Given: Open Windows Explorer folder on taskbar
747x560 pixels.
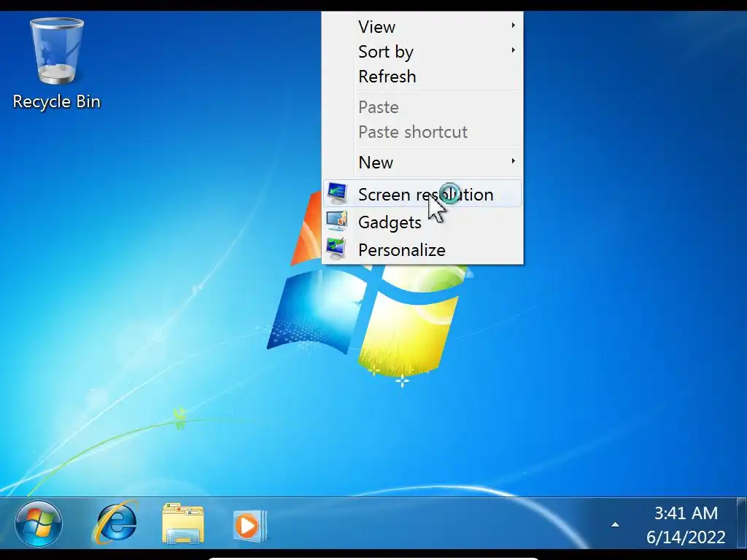Looking at the screenshot, I should pyautogui.click(x=183, y=524).
